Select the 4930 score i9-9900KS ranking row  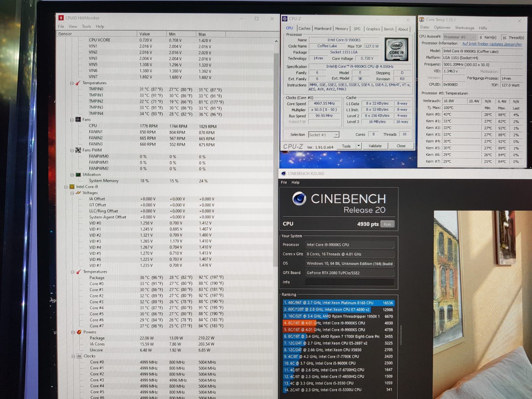click(x=338, y=323)
